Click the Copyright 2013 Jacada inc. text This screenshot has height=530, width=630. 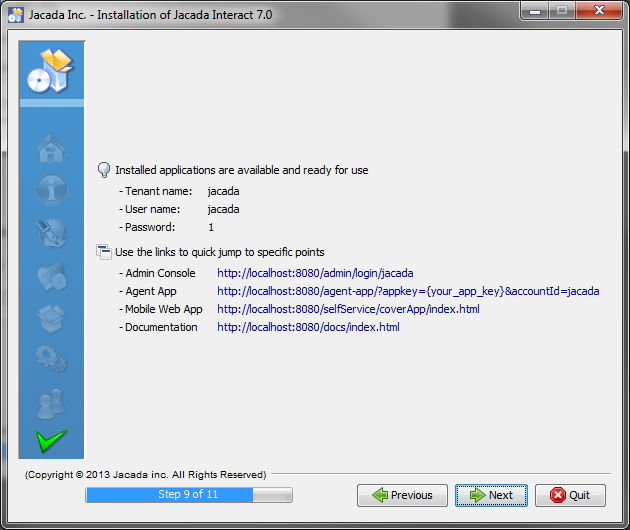point(145,475)
